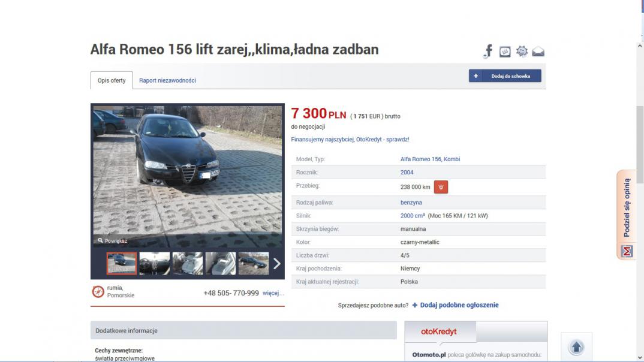Image resolution: width=644 pixels, height=362 pixels.
Task: Click the Cechy zewnętrzne heading
Action: pos(119,351)
